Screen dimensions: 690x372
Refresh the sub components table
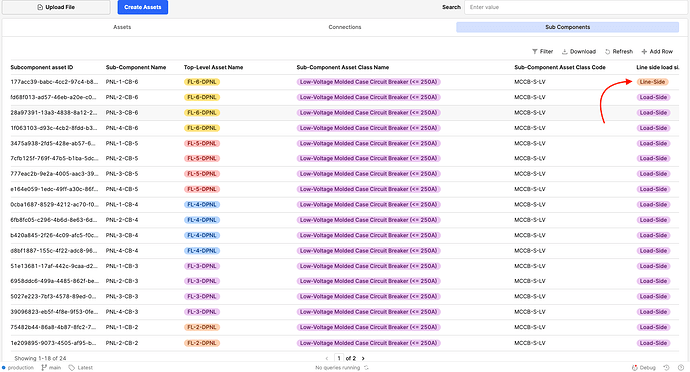coord(619,52)
